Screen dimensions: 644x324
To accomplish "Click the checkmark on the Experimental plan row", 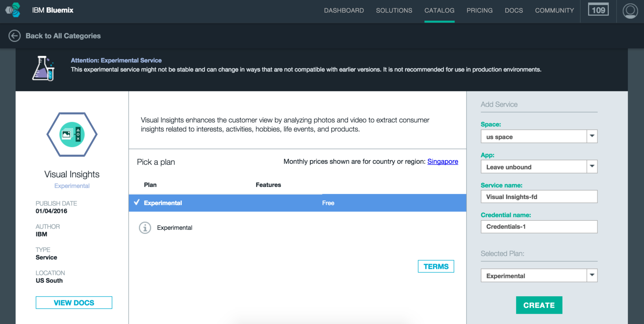I will click(137, 202).
